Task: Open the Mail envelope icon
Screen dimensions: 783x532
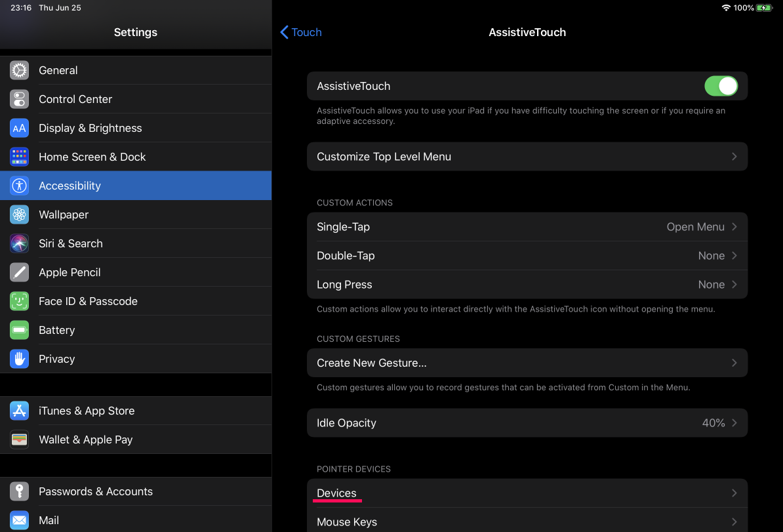Action: pyautogui.click(x=20, y=520)
